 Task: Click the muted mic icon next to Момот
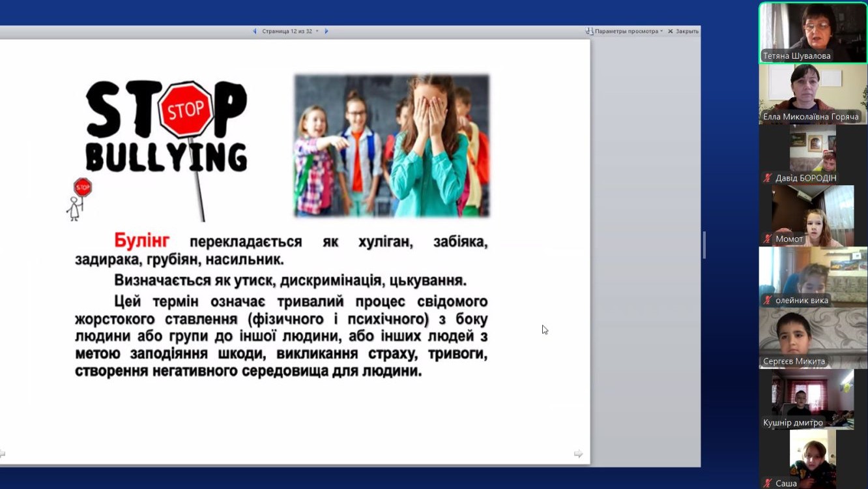[x=768, y=239]
